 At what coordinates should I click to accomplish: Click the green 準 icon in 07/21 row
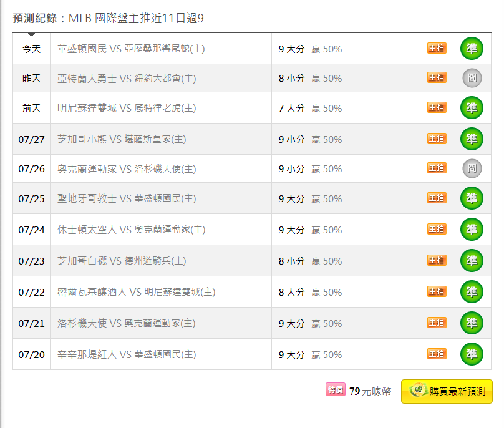tap(472, 323)
